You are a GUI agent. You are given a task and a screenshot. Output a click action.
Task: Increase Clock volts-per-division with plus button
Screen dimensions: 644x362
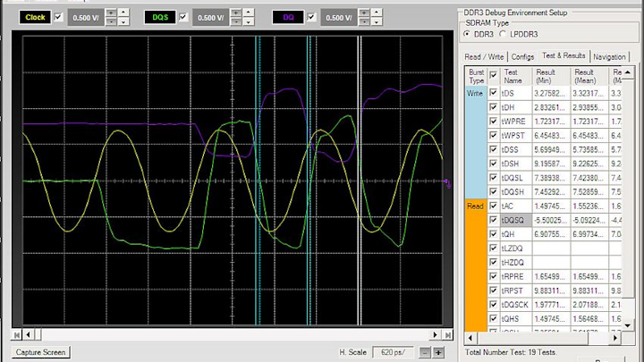point(111,13)
